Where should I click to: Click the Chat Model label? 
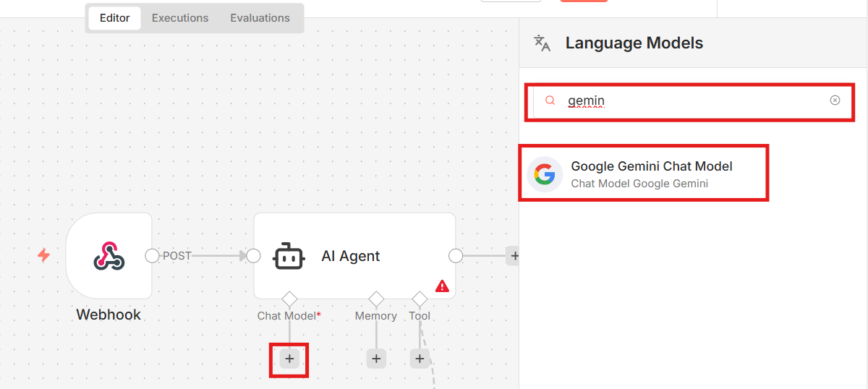point(289,316)
